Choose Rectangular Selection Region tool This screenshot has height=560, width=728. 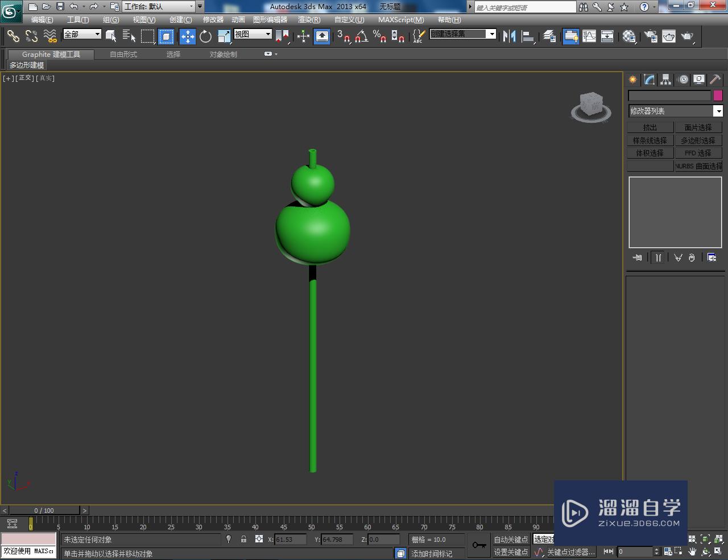[148, 36]
